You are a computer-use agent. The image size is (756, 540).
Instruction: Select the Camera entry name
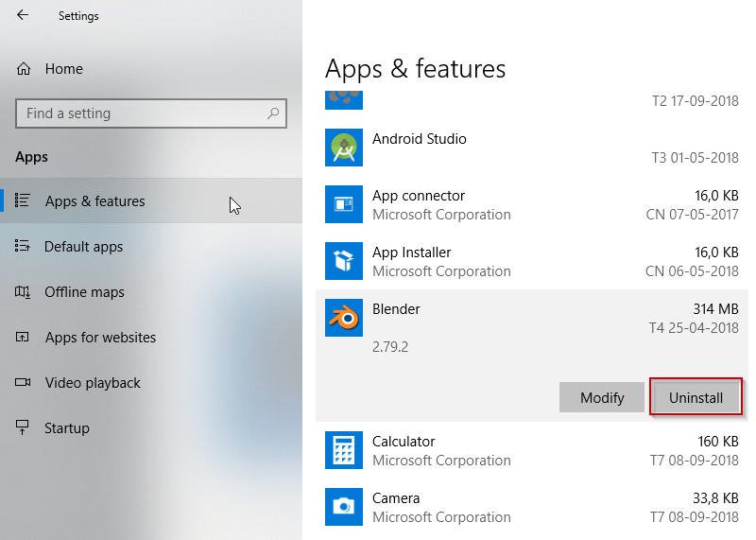click(x=396, y=498)
